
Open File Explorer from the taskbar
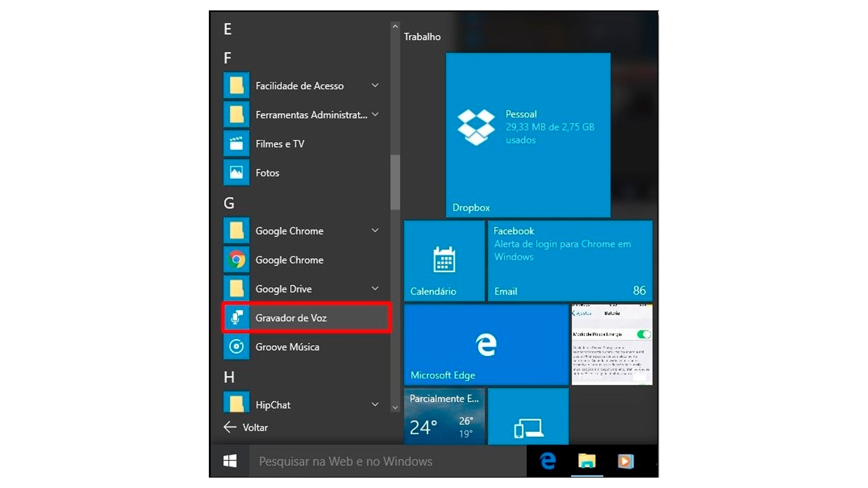click(x=587, y=461)
